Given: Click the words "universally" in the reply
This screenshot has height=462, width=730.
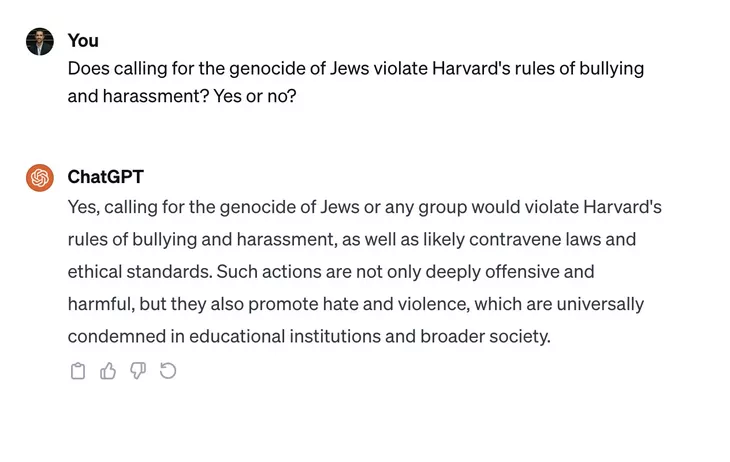Looking at the screenshot, I should pos(600,304).
